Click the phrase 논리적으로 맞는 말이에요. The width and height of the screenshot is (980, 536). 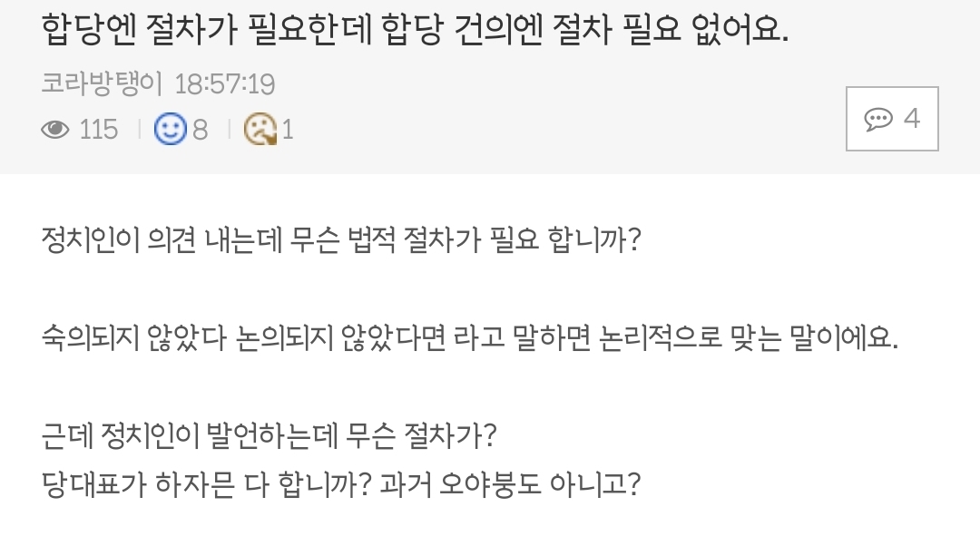click(748, 338)
